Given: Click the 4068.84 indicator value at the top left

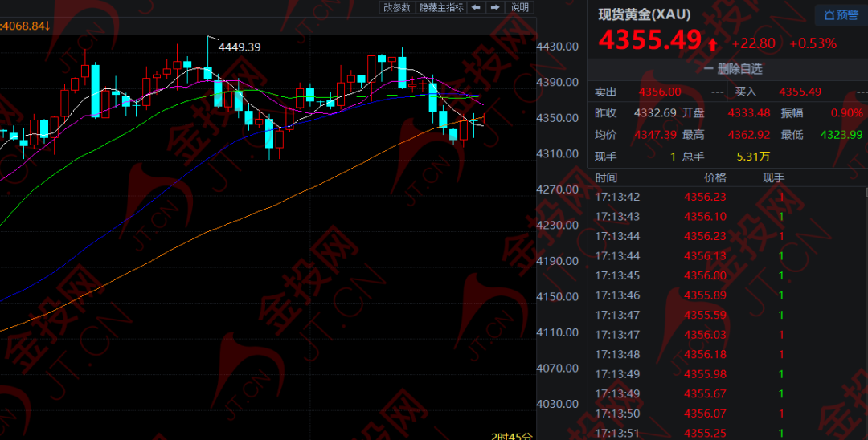Looking at the screenshot, I should pos(25,26).
